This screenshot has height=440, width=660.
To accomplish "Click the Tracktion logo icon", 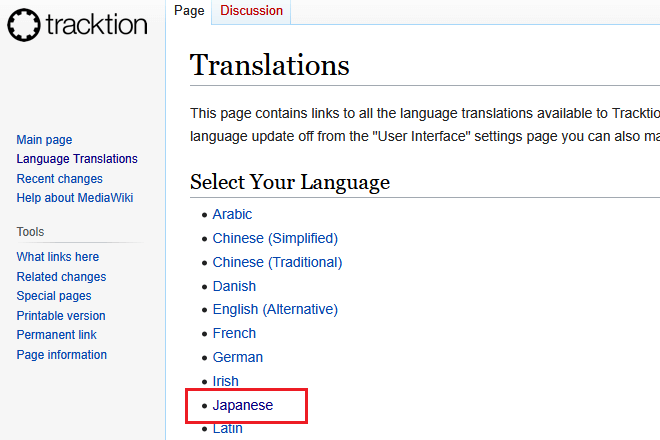I will (x=24, y=25).
